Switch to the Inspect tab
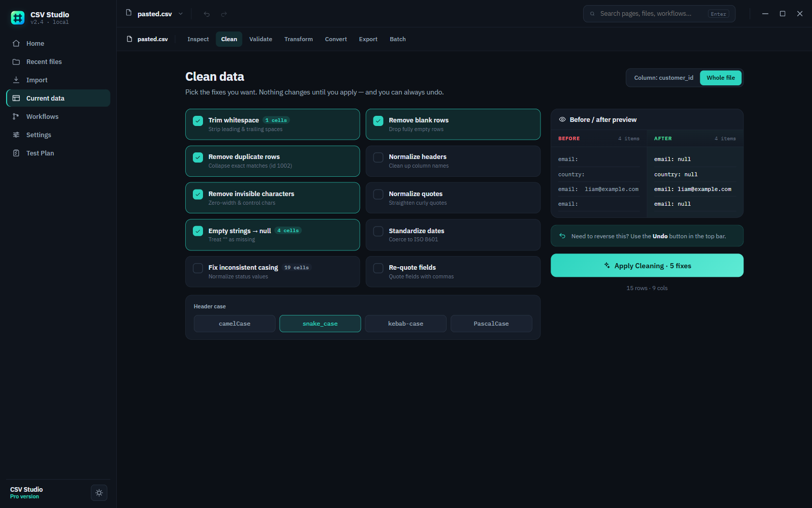Image resolution: width=812 pixels, height=508 pixels. [198, 39]
